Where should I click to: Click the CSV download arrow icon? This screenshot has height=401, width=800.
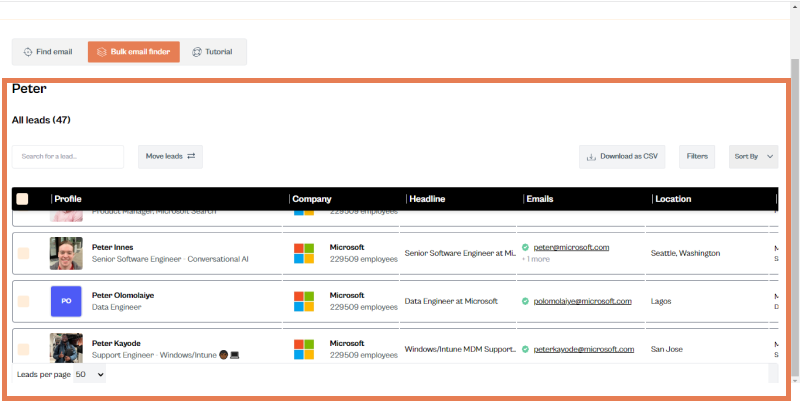click(x=591, y=157)
